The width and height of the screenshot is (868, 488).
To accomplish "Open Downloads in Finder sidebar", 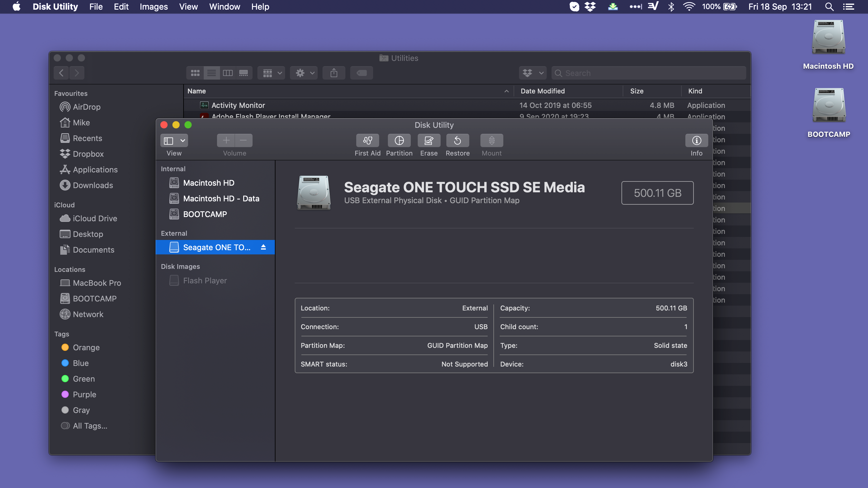I will click(x=93, y=185).
